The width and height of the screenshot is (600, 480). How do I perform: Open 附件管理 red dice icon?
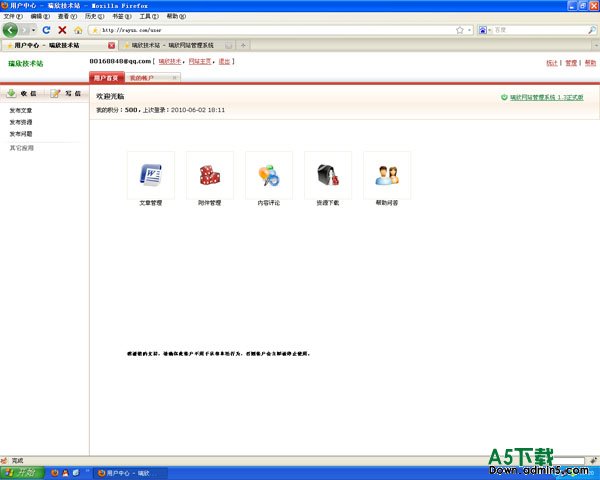click(210, 175)
